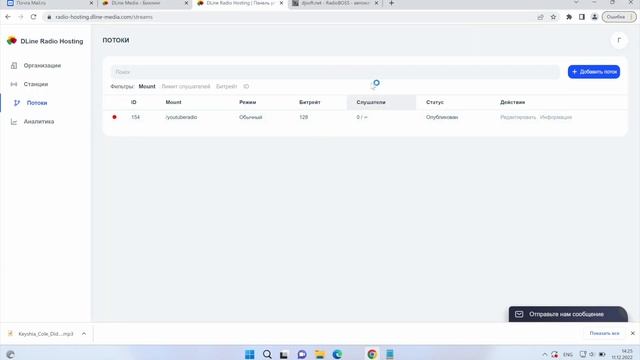Image resolution: width=640 pixels, height=360 pixels.
Task: Click the Аналитика chart icon
Action: coord(14,122)
